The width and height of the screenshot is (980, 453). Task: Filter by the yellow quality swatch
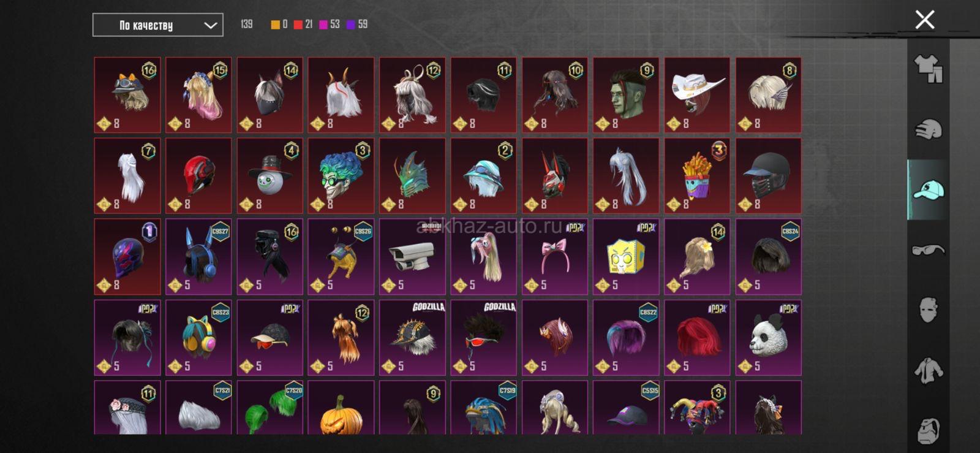pos(275,25)
